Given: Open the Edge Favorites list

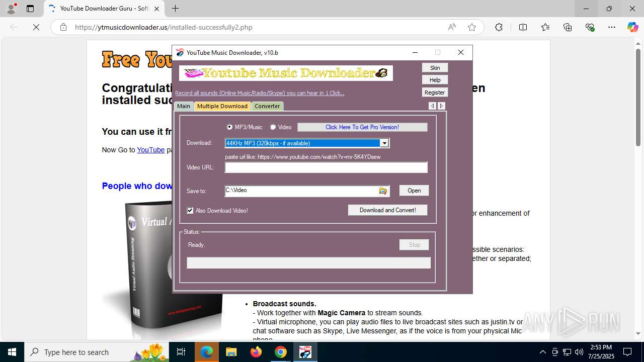Looking at the screenshot, I should [545, 27].
